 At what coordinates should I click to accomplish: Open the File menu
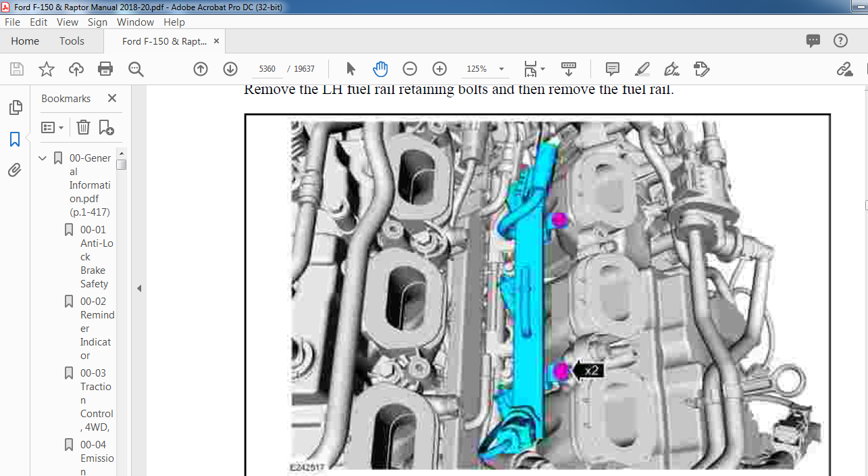(x=12, y=22)
